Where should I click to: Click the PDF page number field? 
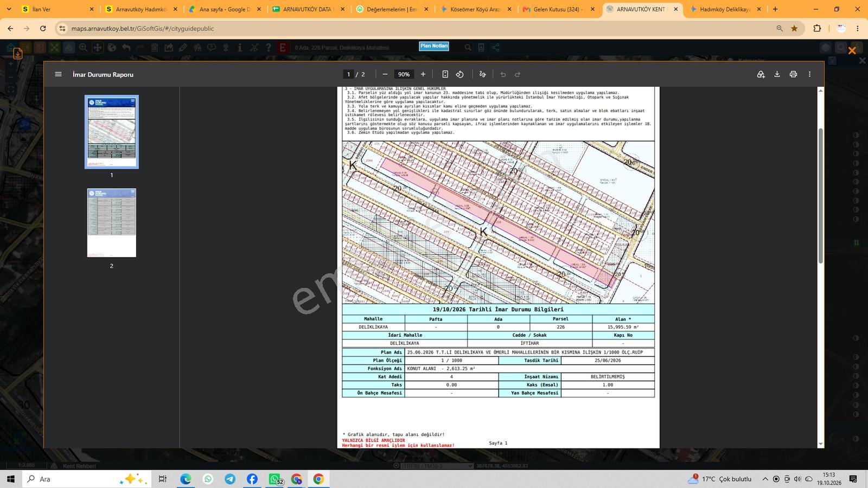click(x=348, y=74)
